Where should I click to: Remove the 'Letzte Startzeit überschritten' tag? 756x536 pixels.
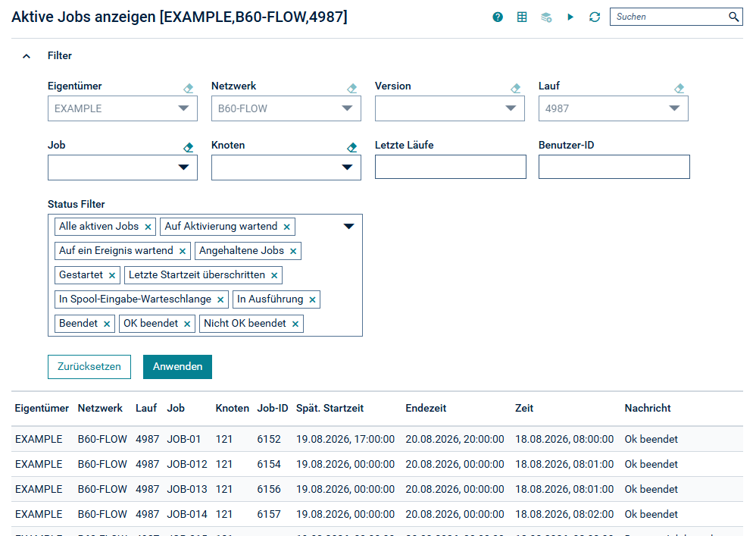[274, 275]
